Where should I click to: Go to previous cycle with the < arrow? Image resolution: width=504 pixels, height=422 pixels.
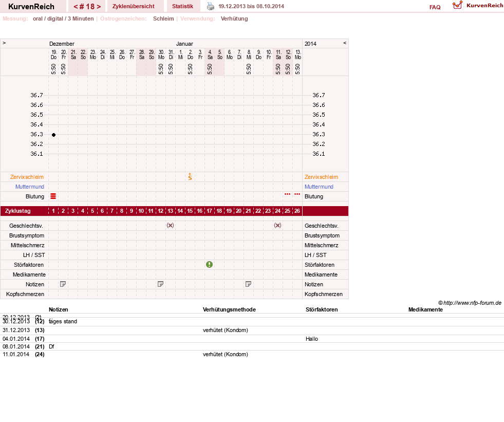point(76,7)
